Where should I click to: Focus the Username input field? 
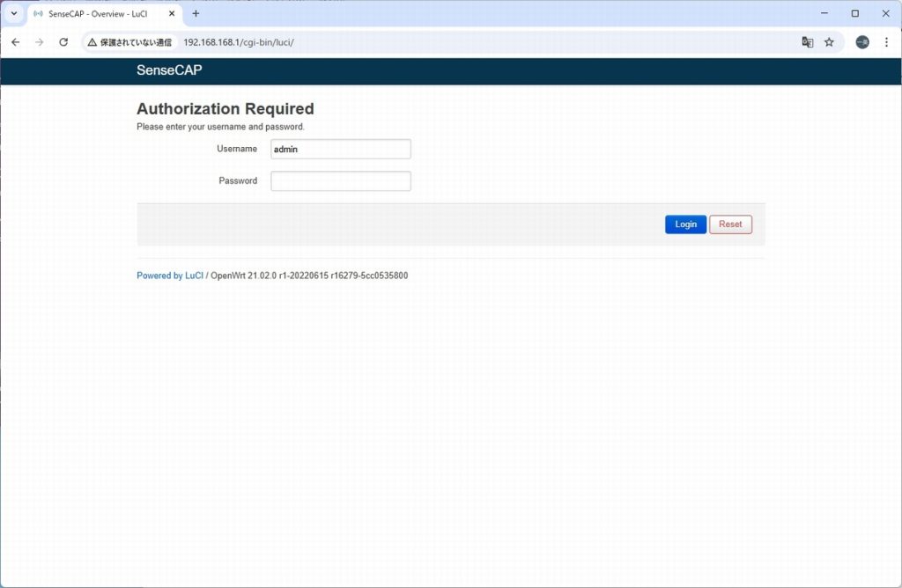click(x=340, y=150)
